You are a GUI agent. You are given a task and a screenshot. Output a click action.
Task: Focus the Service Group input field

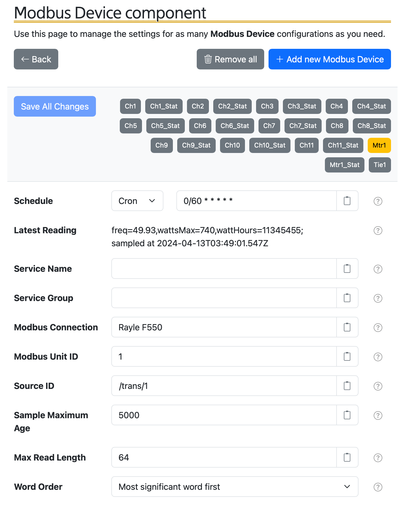tap(224, 298)
